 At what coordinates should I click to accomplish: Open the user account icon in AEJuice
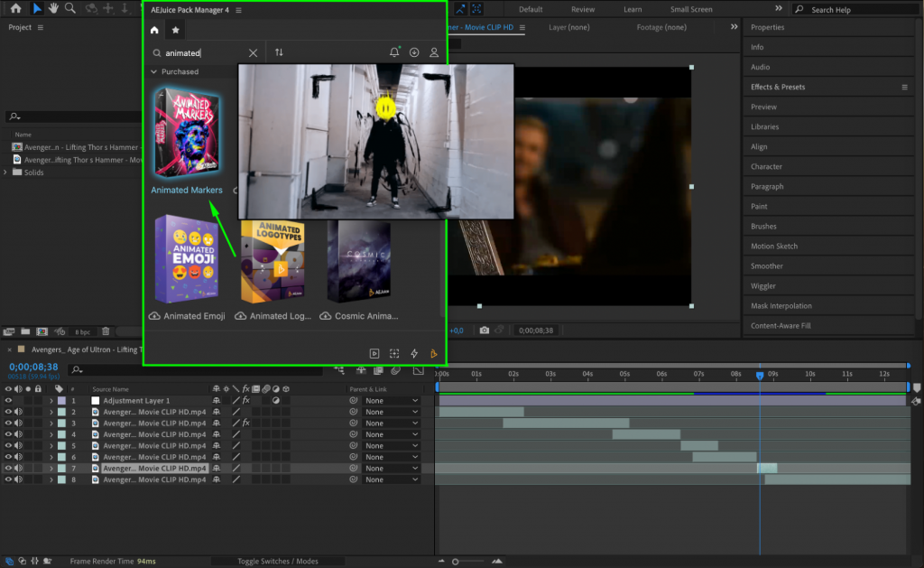(x=434, y=52)
